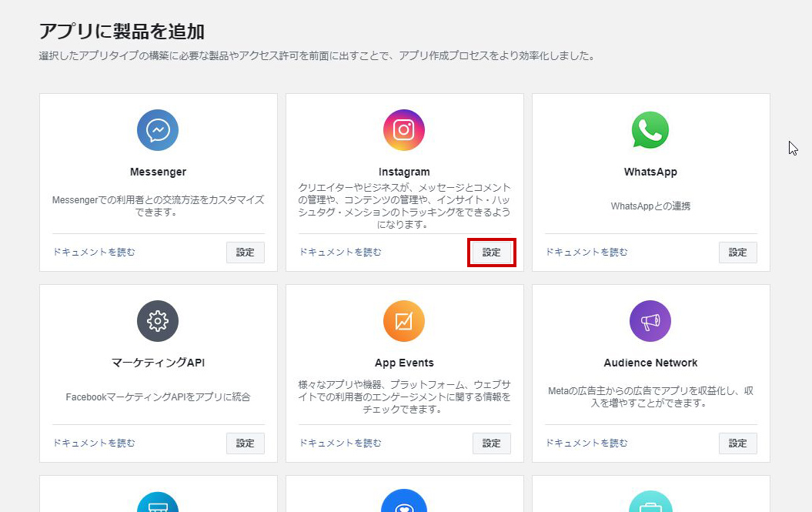Click 設定 on the Audience Network card
The height and width of the screenshot is (512, 812).
click(x=738, y=443)
